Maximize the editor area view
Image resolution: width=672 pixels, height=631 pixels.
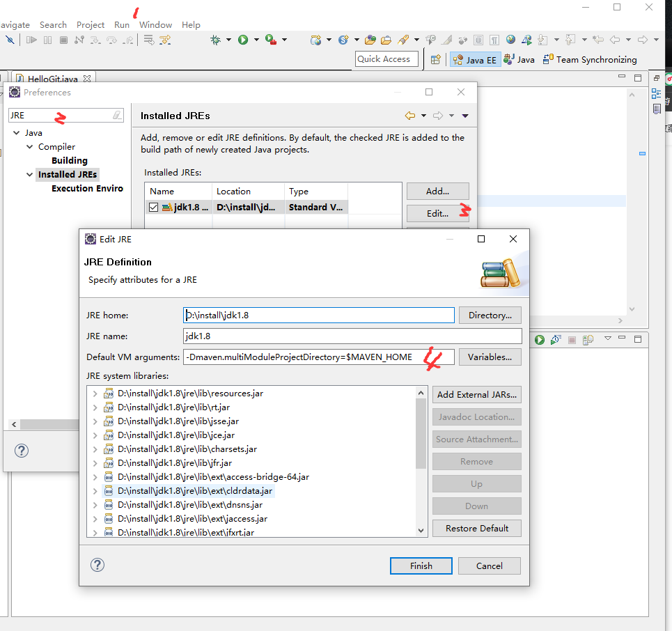point(638,77)
